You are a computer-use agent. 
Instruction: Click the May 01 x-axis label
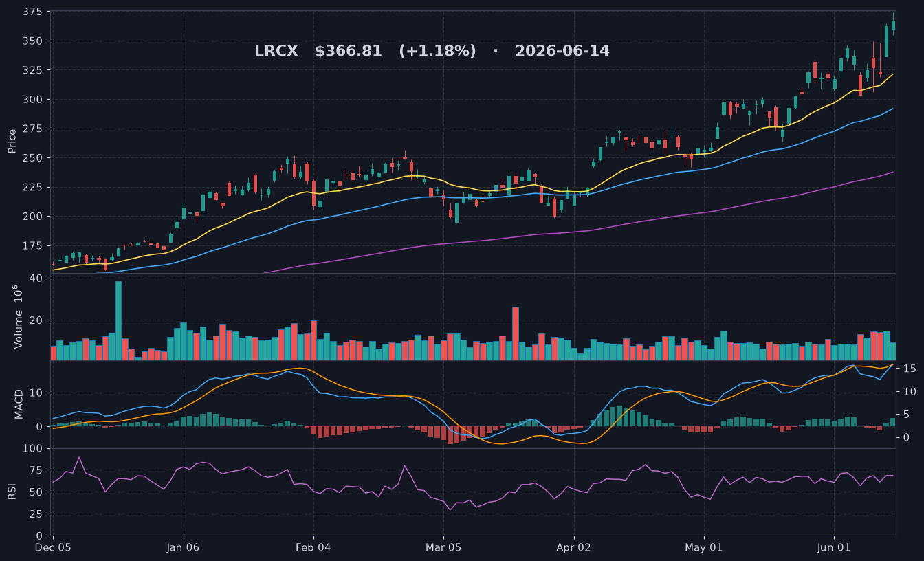[704, 548]
